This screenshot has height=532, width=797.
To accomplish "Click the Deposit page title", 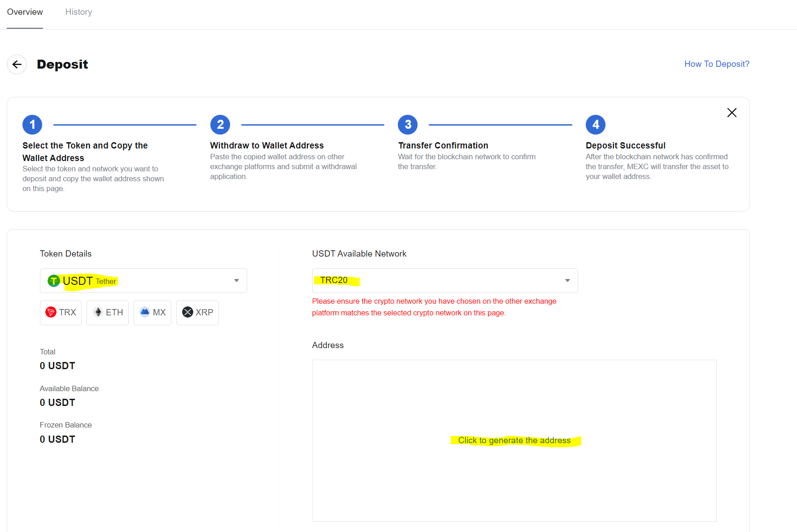I will pyautogui.click(x=62, y=65).
